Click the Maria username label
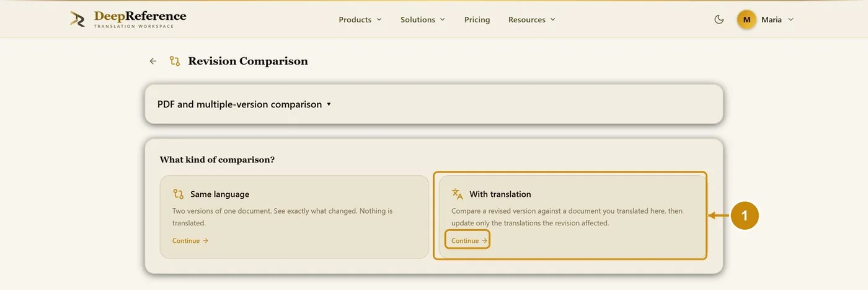Viewport: 868px width, 290px height. 771,19
